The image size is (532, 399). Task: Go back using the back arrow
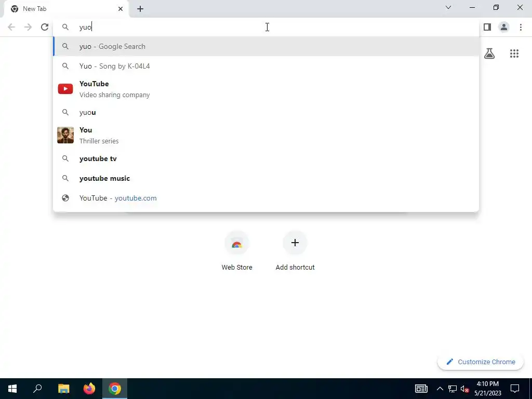(11, 27)
